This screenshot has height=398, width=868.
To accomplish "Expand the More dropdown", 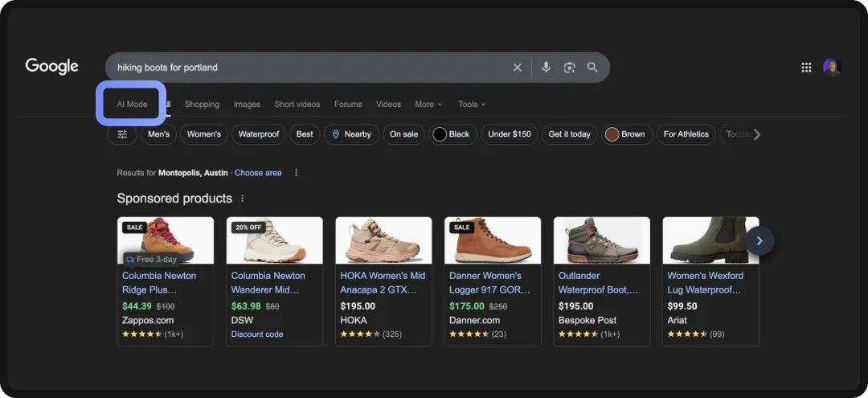I will [428, 104].
